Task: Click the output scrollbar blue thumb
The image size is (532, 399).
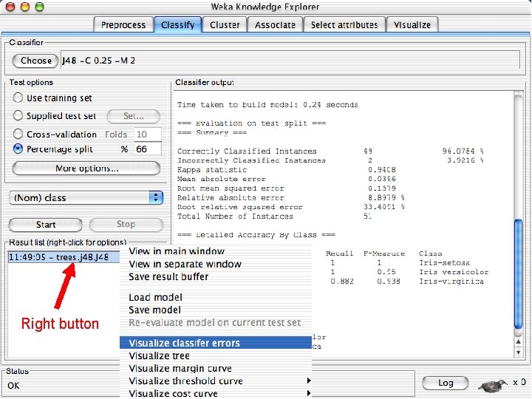Action: [518, 274]
